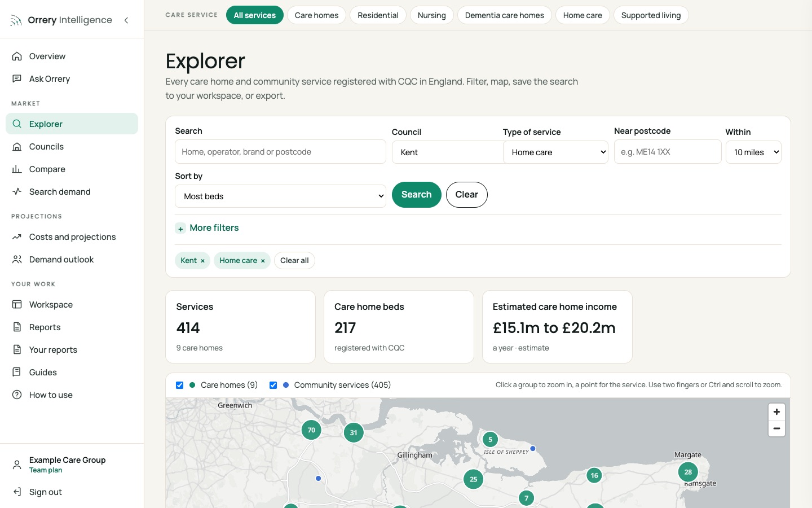Open Compare via the bar chart icon

pyautogui.click(x=17, y=169)
